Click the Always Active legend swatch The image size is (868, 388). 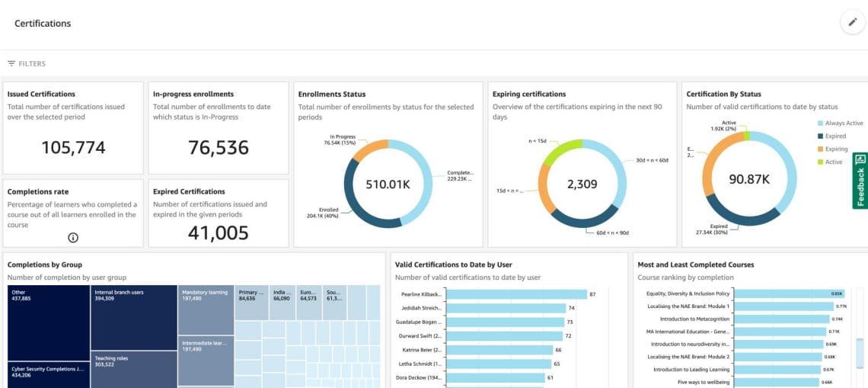[x=820, y=123]
